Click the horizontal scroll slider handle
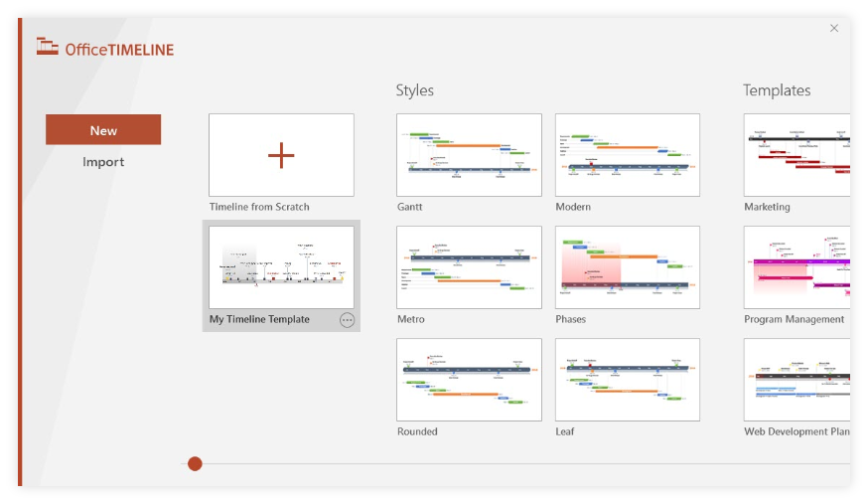Screen dimensions: 868x504 pyautogui.click(x=195, y=463)
